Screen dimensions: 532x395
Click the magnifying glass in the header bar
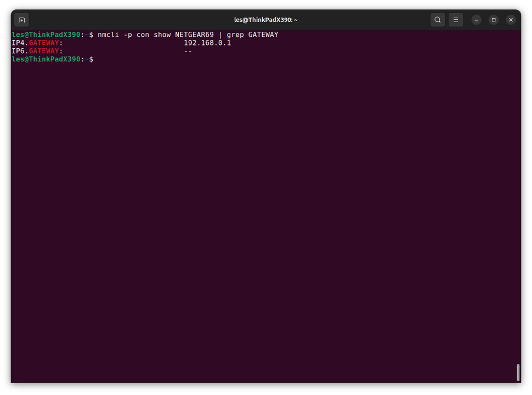point(437,20)
